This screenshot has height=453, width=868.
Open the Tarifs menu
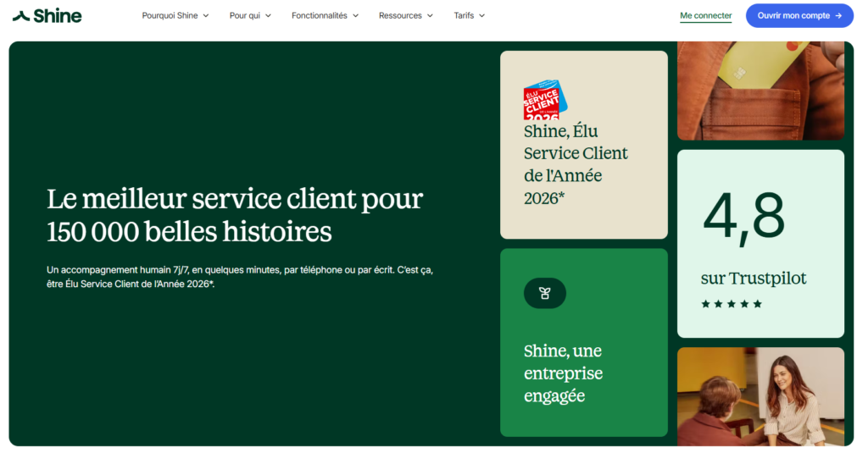coord(469,15)
